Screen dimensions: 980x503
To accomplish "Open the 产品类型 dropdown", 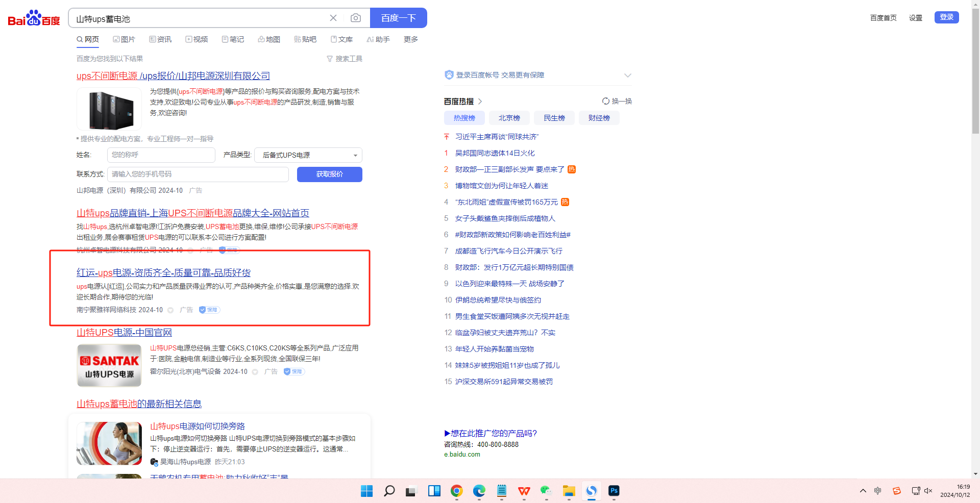I will pos(308,155).
